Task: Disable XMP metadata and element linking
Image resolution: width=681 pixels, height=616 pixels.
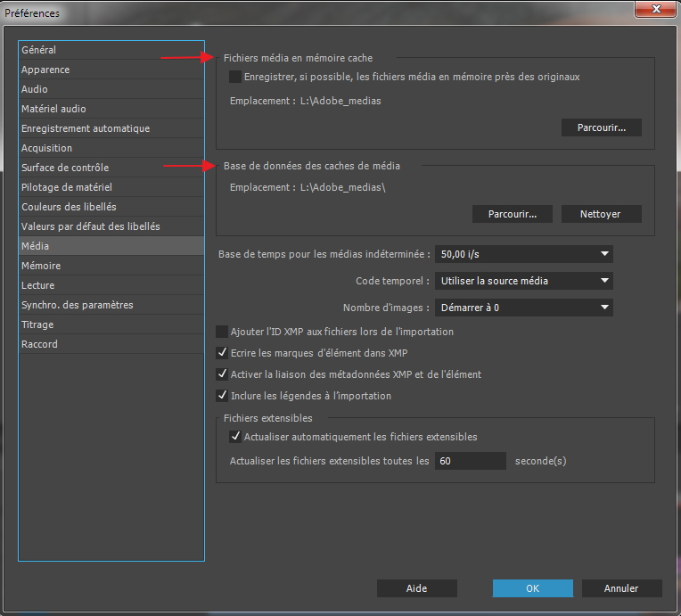Action: coord(223,374)
